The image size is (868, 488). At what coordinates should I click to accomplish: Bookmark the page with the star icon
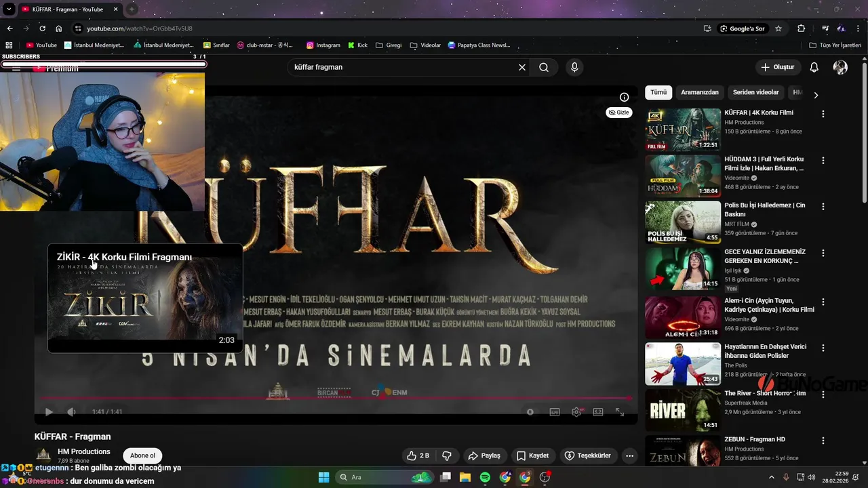(778, 28)
